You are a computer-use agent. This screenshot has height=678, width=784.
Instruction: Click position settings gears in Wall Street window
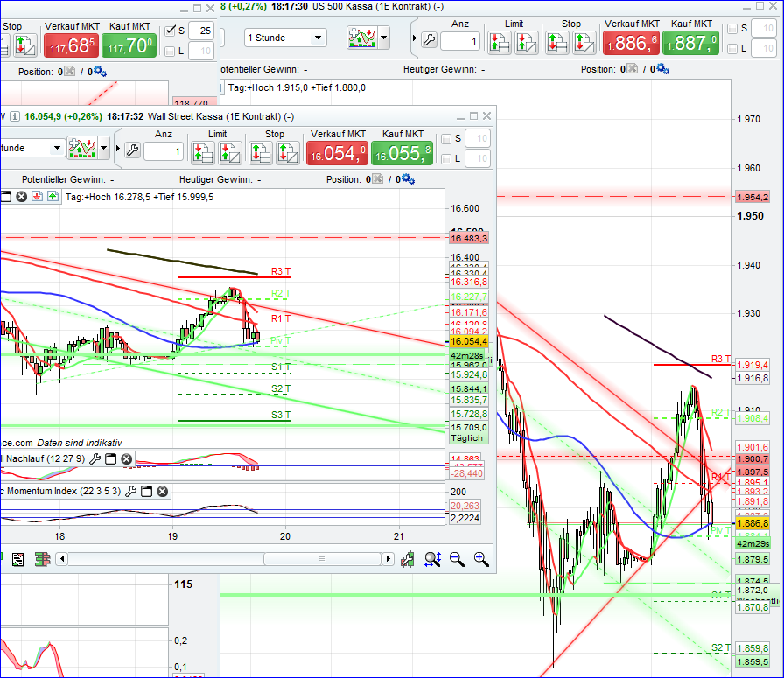click(408, 179)
